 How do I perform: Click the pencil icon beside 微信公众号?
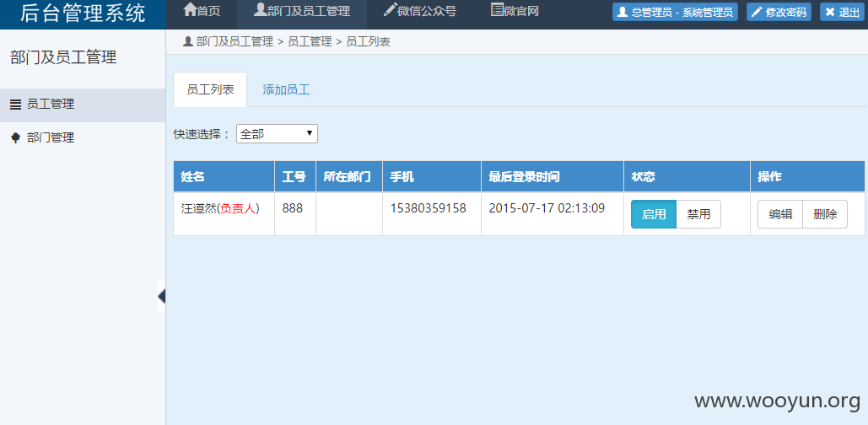point(391,9)
